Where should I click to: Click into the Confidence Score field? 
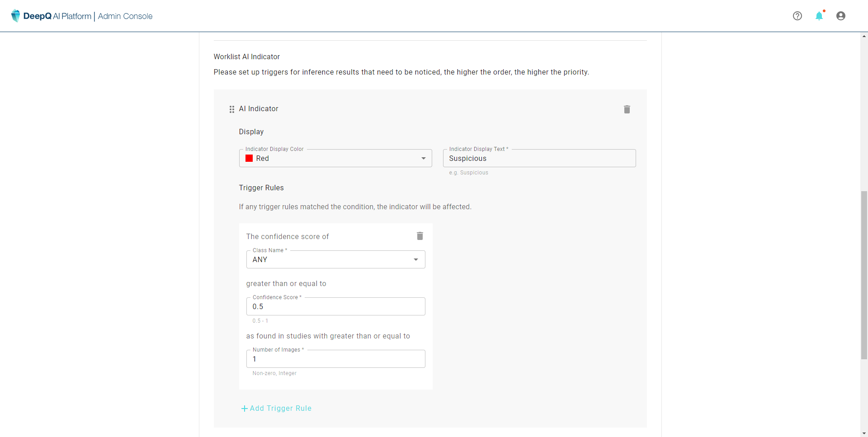[x=335, y=307]
